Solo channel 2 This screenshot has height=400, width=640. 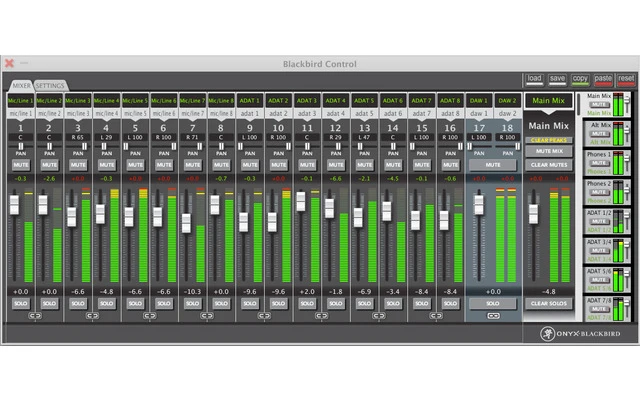pos(49,304)
